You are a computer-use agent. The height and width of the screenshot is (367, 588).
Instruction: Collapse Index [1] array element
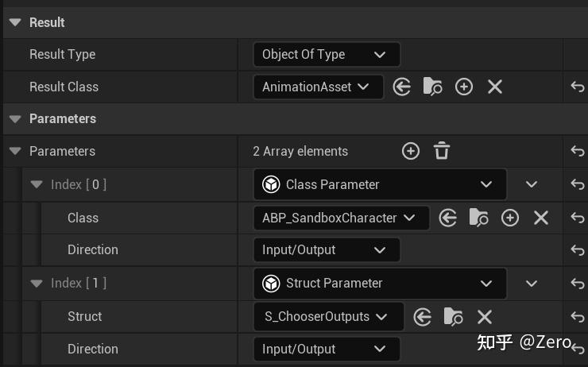pyautogui.click(x=37, y=283)
